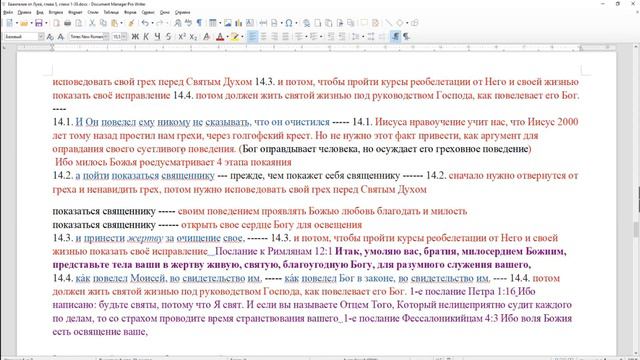Undo the last action

(x=145, y=23)
